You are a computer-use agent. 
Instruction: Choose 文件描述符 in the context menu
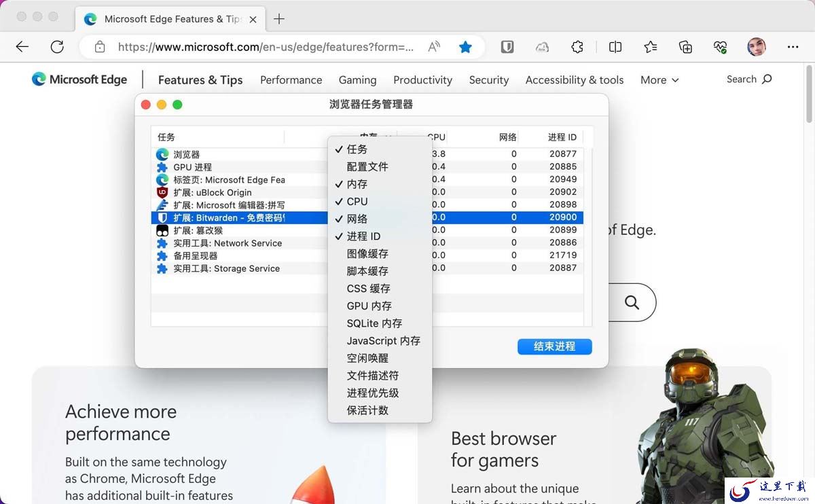[x=380, y=376]
